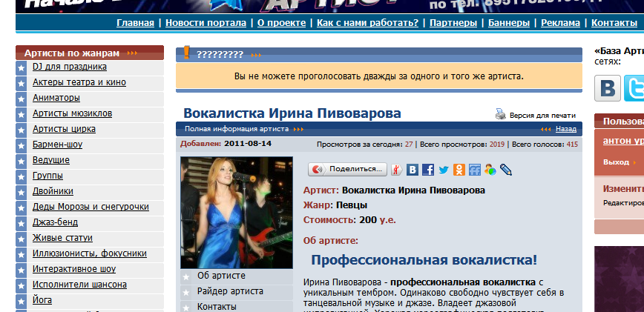Share on LiveJournal pencil icon
This screenshot has height=312, width=644.
pos(505,169)
